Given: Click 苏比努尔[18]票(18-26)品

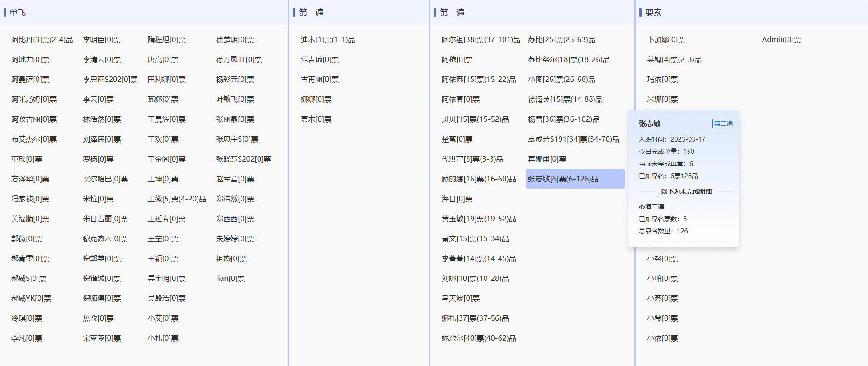Looking at the screenshot, I should (569, 60).
